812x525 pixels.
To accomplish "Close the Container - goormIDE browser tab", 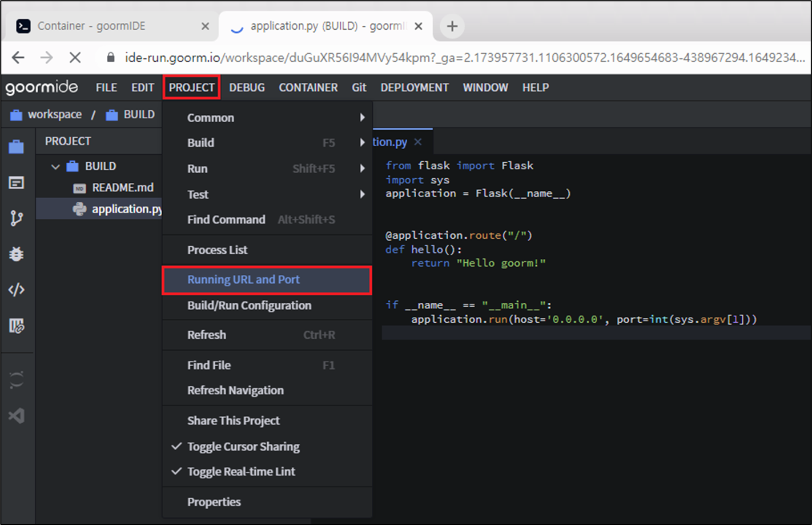I will 206,26.
